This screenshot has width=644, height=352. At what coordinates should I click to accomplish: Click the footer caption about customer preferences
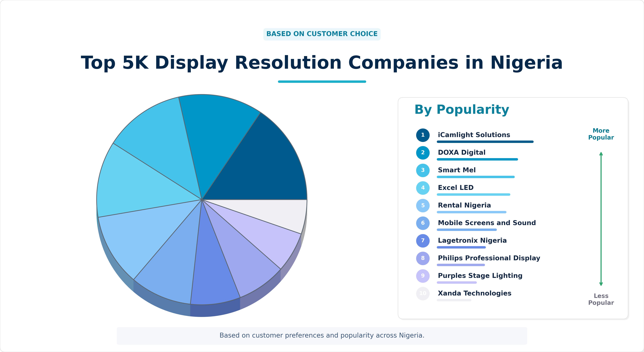coord(322,336)
